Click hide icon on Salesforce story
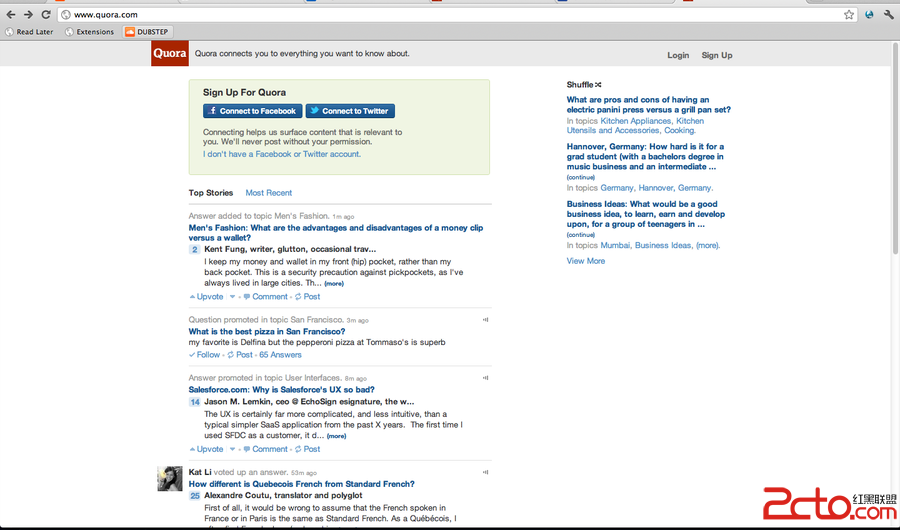Image resolution: width=900 pixels, height=530 pixels. coord(486,378)
